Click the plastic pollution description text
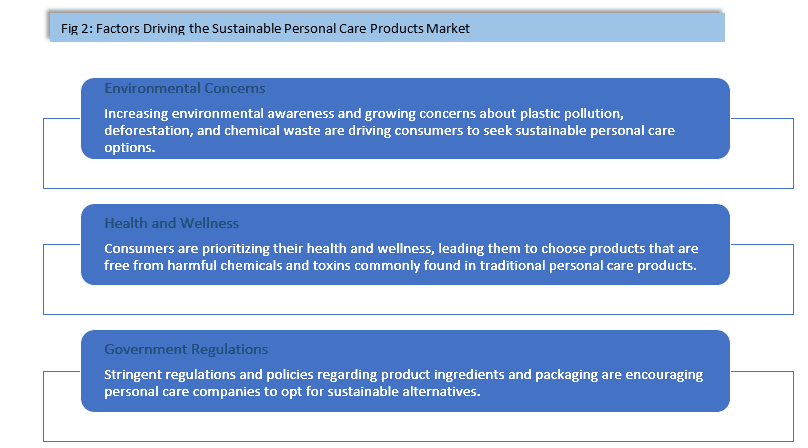 pyautogui.click(x=389, y=130)
